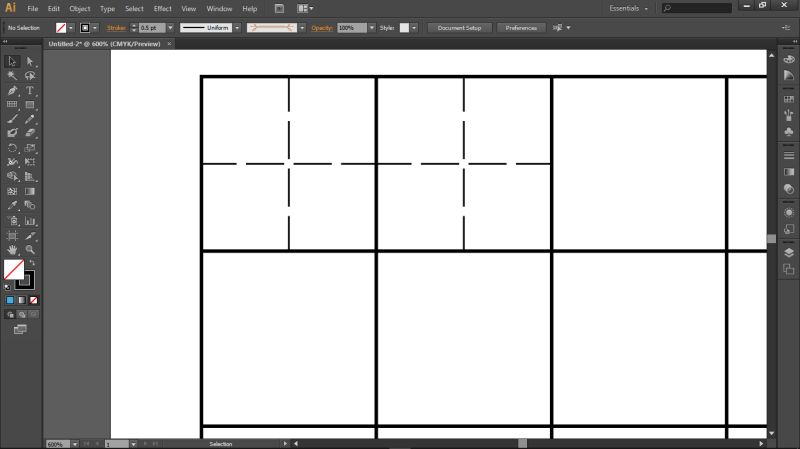
Task: Choose the Shape Builder tool
Action: 12,177
